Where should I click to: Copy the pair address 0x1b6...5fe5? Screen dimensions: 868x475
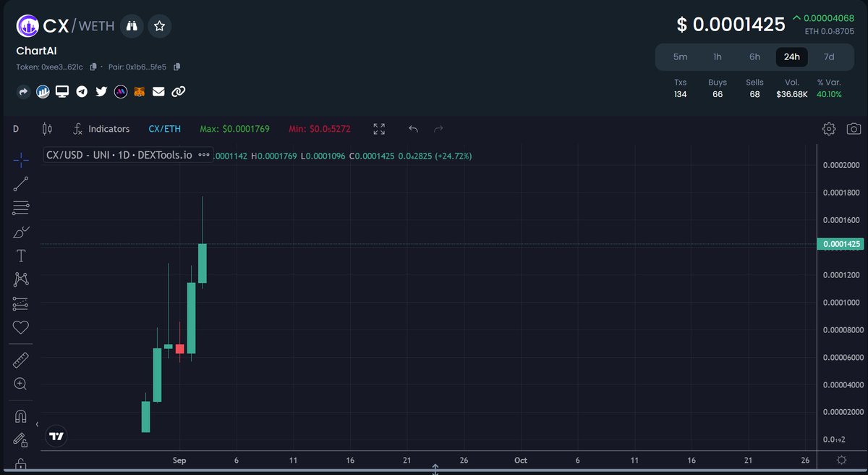pos(177,67)
